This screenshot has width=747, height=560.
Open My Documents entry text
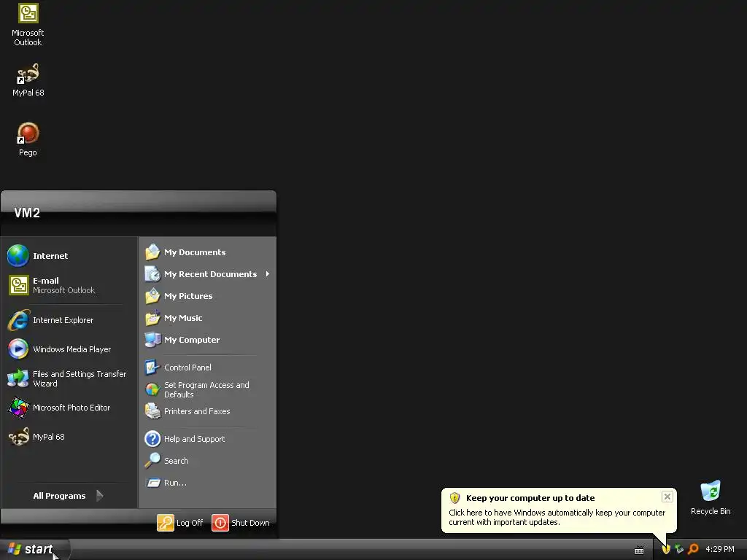tap(195, 252)
